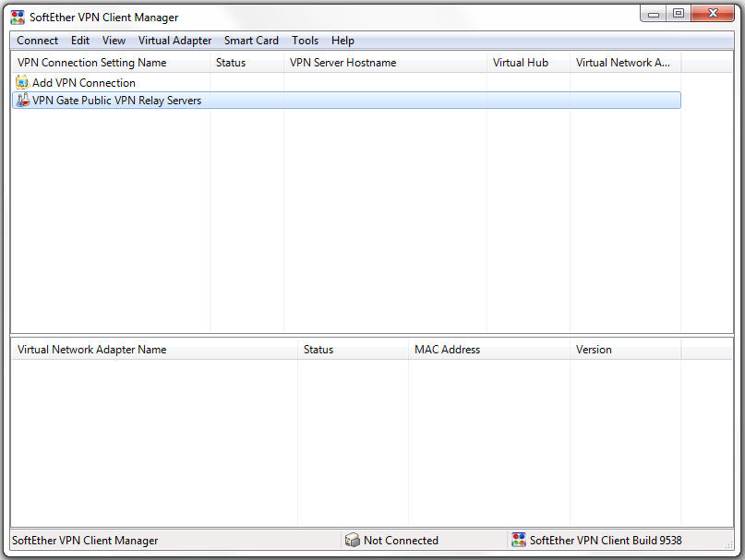Click the Add VPN Connection icon

22,82
